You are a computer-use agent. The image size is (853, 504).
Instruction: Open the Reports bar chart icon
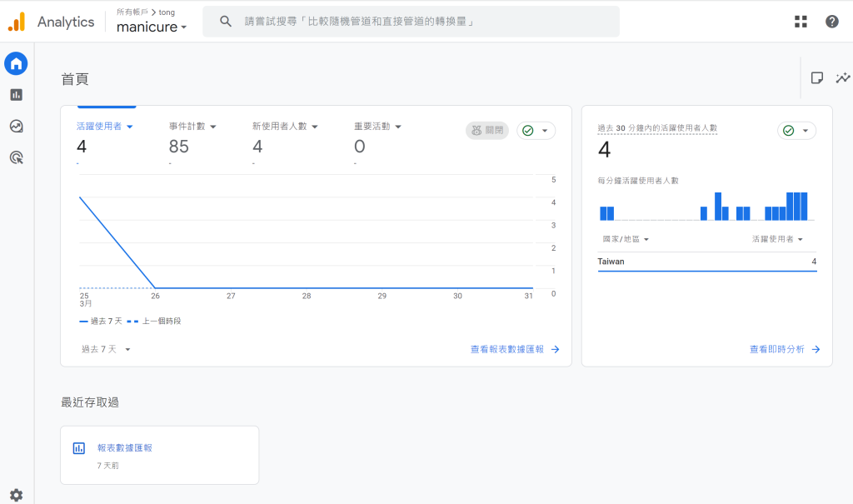pyautogui.click(x=16, y=95)
